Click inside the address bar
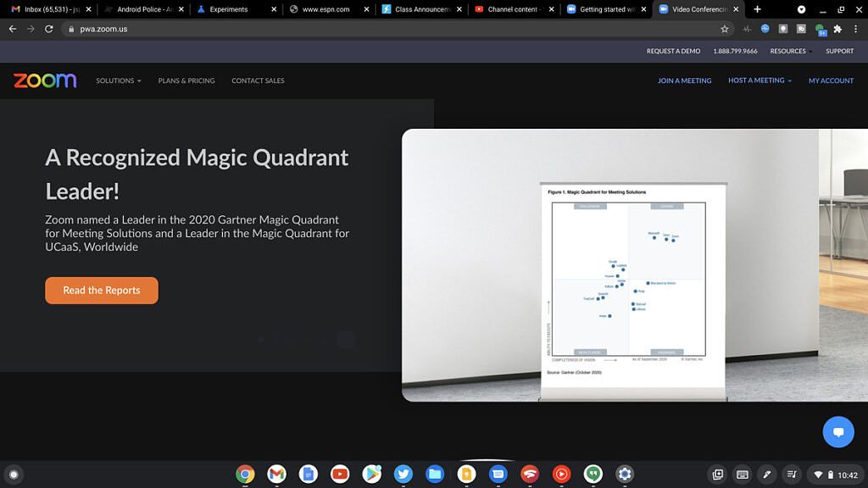This screenshot has width=868, height=488. pyautogui.click(x=254, y=28)
